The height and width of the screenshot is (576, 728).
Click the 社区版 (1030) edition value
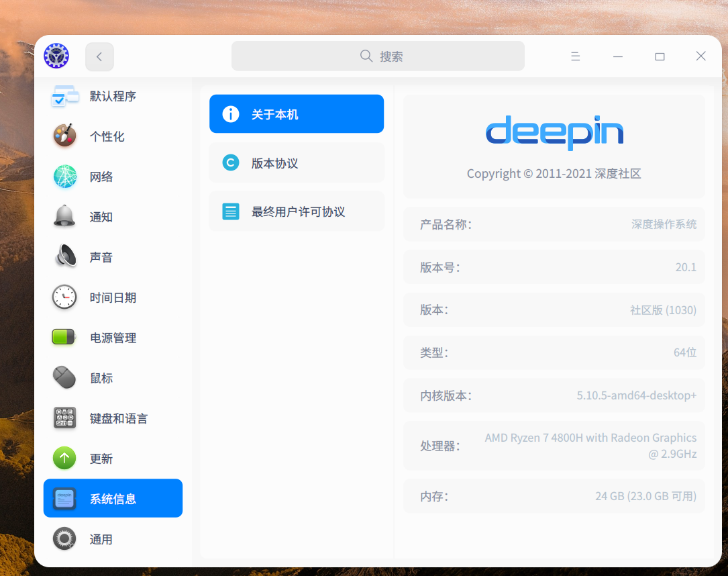pyautogui.click(x=663, y=310)
